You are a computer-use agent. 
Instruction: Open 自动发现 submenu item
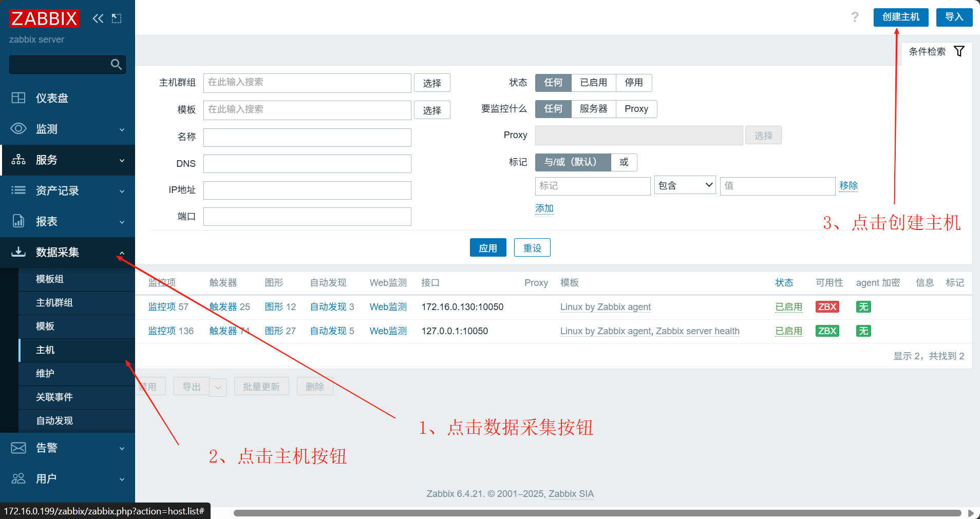pos(77,420)
